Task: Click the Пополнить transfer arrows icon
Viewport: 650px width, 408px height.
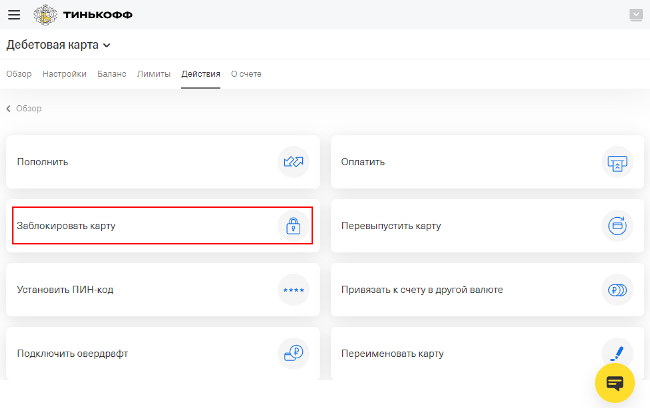Action: click(293, 161)
